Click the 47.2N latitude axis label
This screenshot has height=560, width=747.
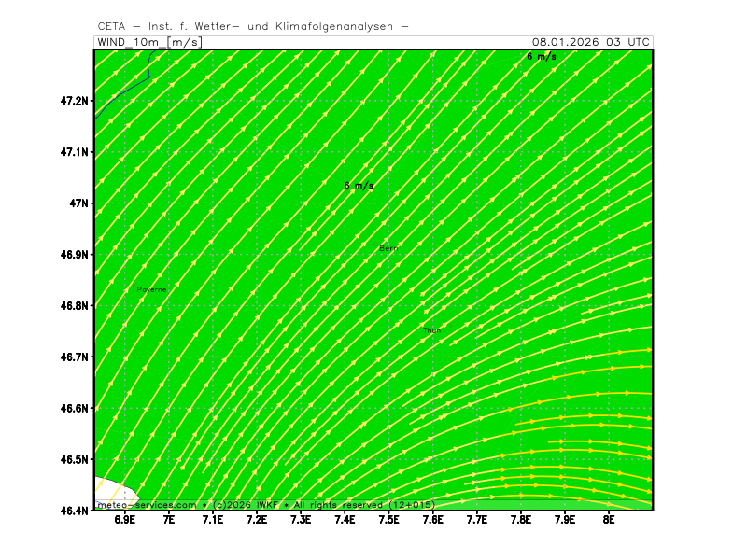pos(74,101)
